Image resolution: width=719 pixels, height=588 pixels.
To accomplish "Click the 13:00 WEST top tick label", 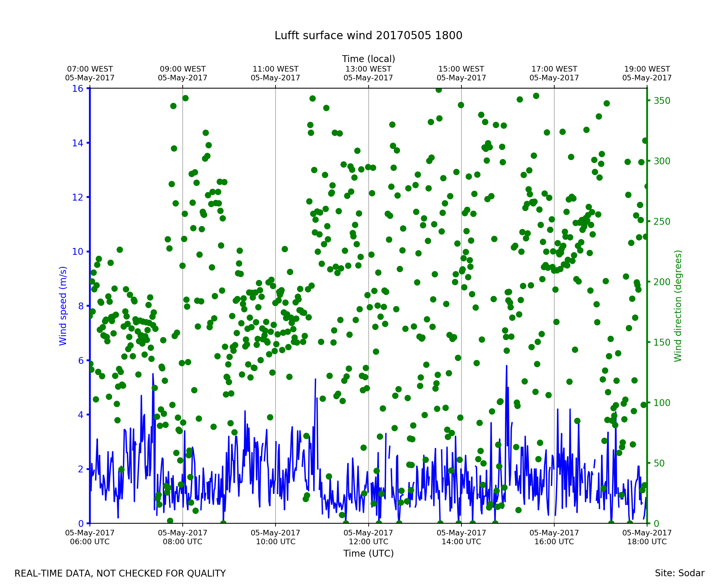I will 368,73.
